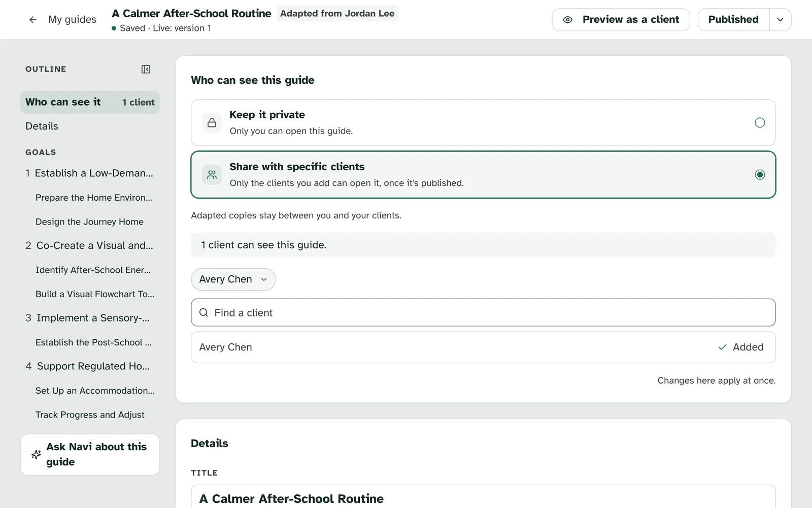Click the Avery Chen Added result row

click(483, 347)
